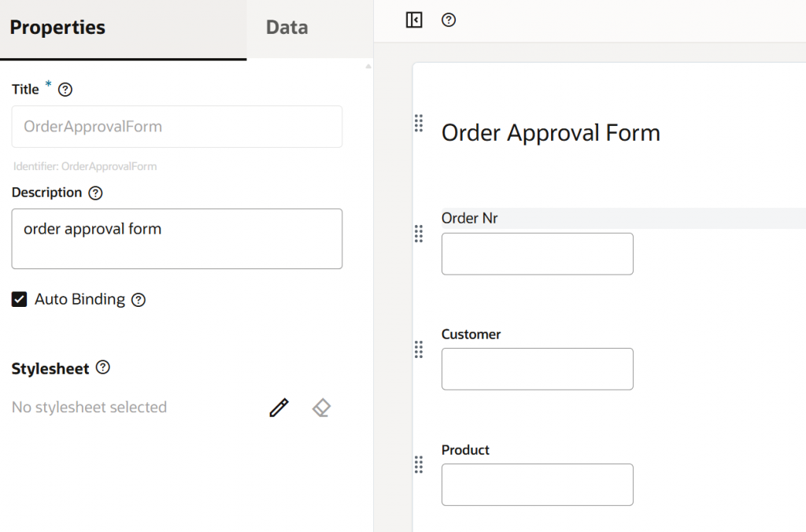The image size is (806, 532).
Task: Select the Properties tab
Action: tap(57, 28)
